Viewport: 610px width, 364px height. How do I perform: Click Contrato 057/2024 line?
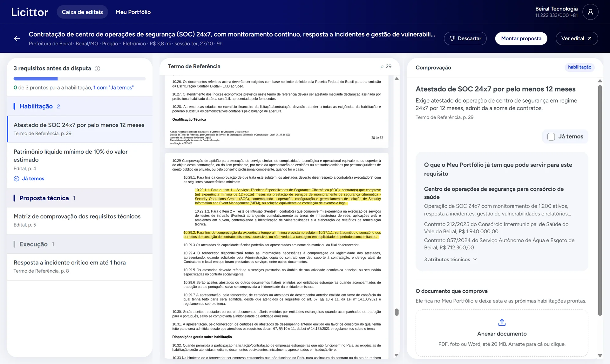(x=499, y=244)
